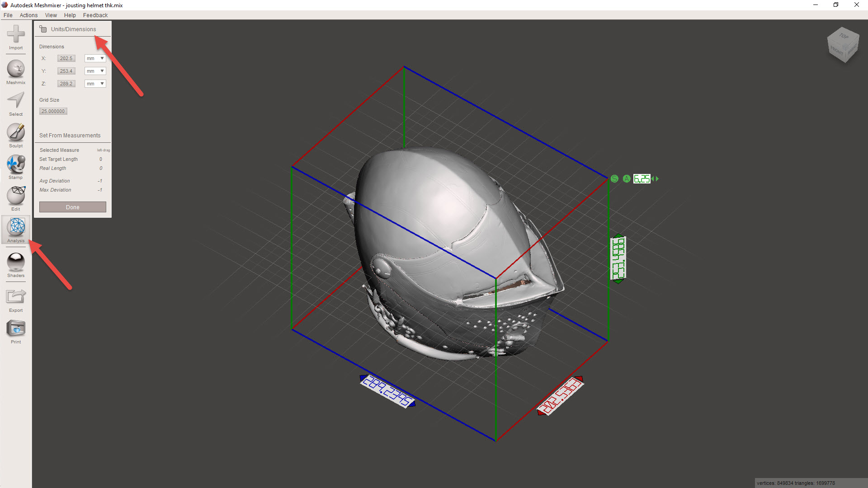Open the X dimension units dropdown

(x=95, y=58)
